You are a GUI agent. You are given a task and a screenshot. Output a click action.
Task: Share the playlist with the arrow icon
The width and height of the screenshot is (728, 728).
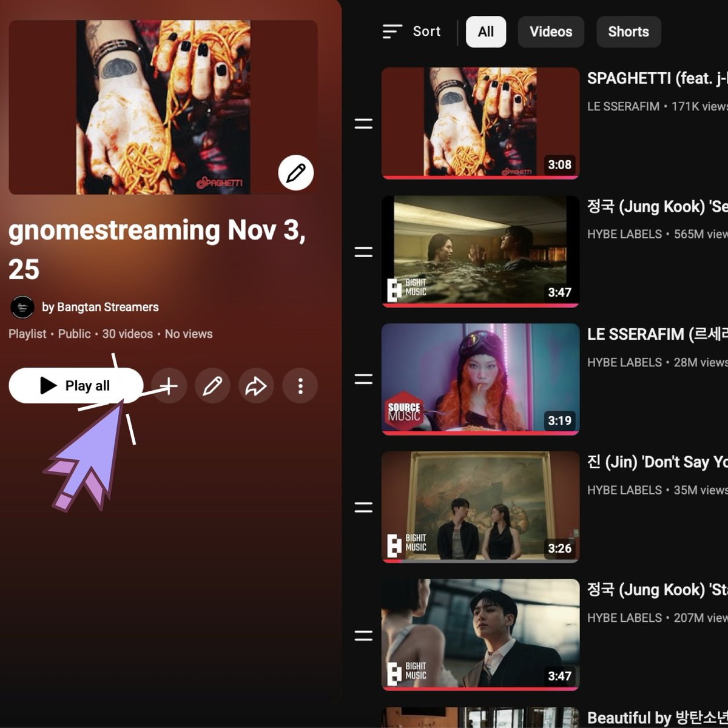pyautogui.click(x=256, y=385)
